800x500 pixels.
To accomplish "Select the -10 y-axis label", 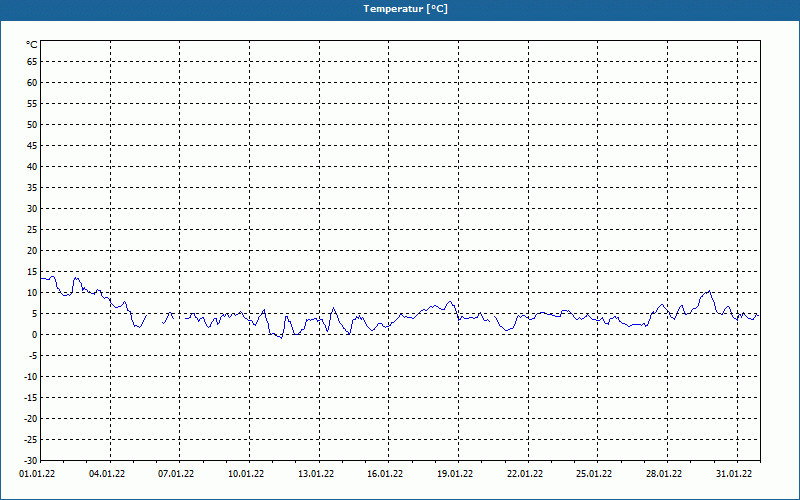I will click(x=30, y=377).
